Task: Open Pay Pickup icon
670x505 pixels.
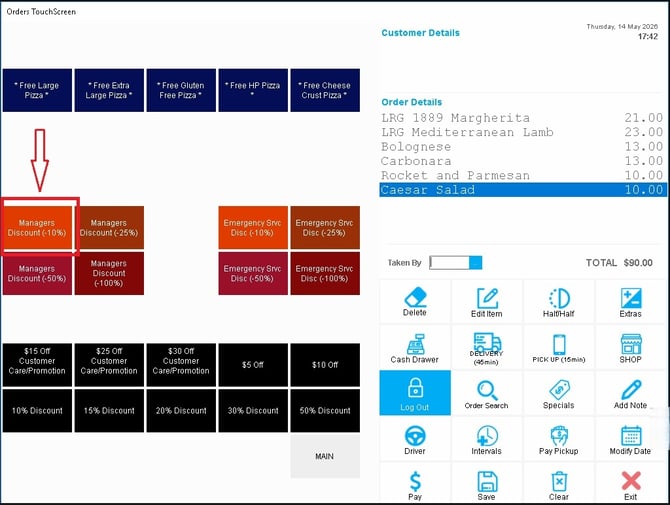Action: 559,436
